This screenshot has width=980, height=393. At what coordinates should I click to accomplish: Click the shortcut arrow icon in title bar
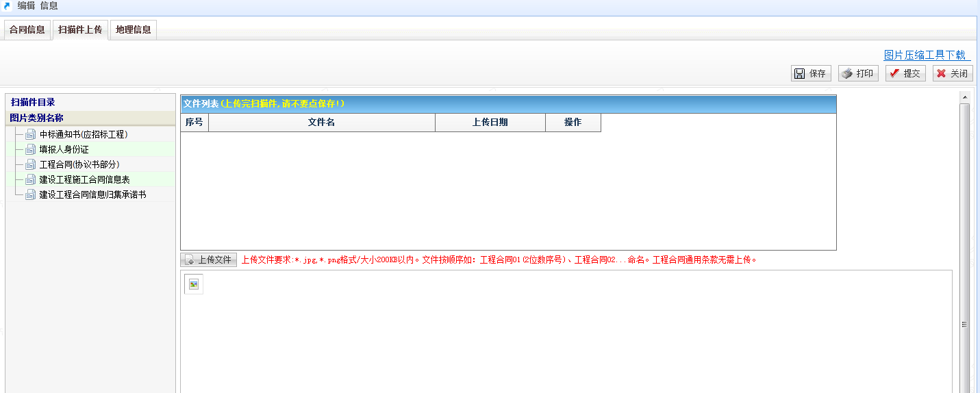pos(8,6)
